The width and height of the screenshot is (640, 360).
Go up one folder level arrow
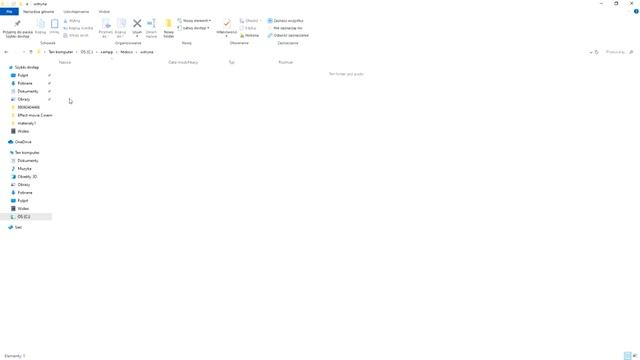(x=31, y=52)
